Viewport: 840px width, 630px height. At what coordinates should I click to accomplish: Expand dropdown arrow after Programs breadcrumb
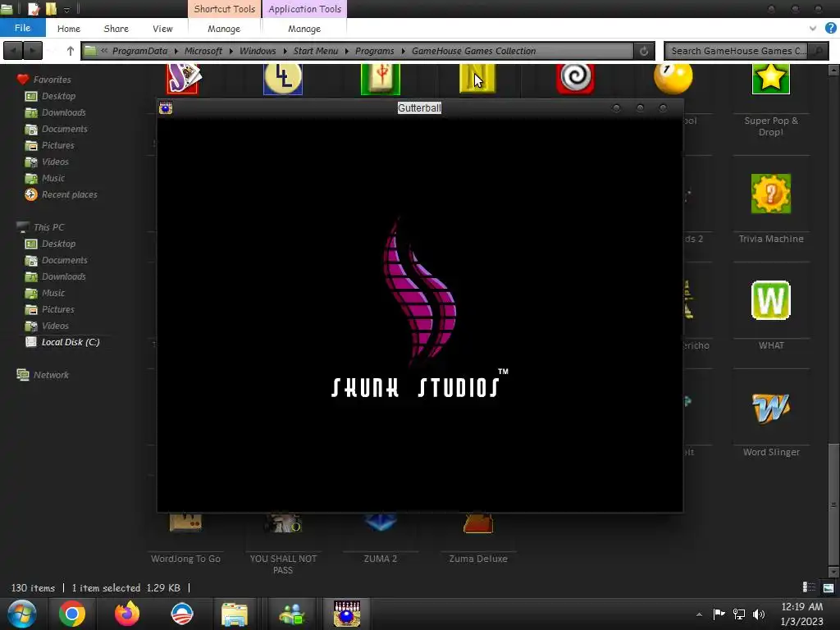pyautogui.click(x=403, y=51)
